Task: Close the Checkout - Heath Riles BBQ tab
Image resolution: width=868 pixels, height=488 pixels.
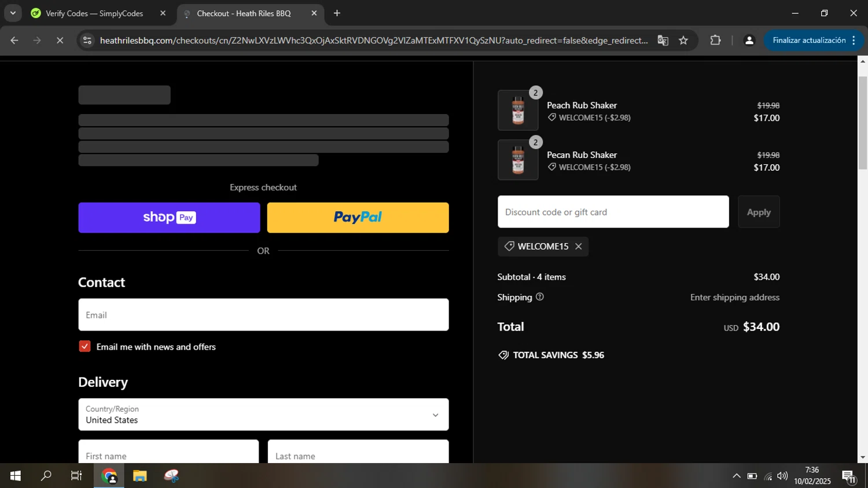Action: (x=314, y=13)
